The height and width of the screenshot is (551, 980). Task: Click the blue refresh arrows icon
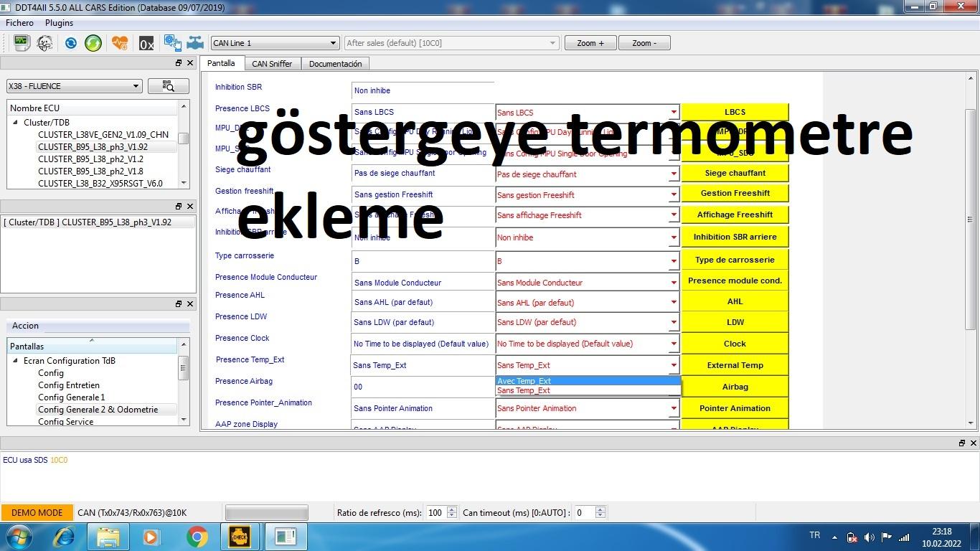[x=70, y=43]
